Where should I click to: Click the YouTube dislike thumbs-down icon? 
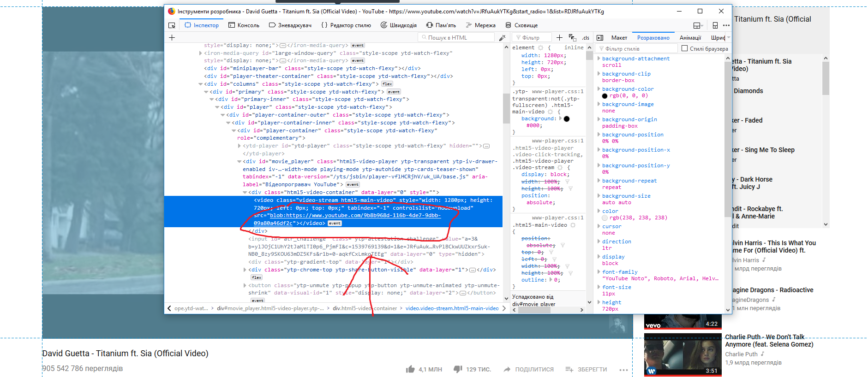pos(458,369)
